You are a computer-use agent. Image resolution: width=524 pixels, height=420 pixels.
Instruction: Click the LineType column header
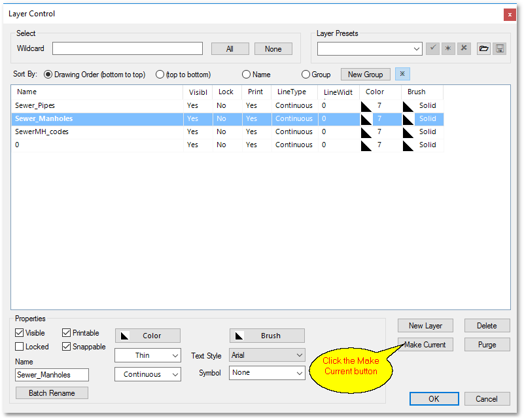click(294, 92)
